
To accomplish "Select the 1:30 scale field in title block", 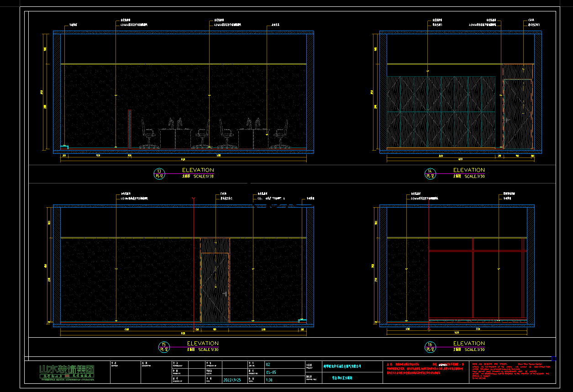I will (x=269, y=380).
